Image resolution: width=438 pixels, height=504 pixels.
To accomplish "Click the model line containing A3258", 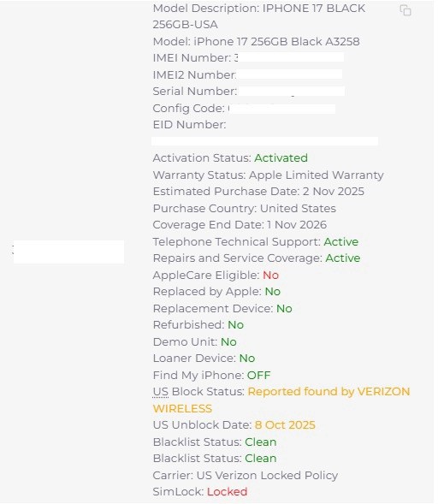I will (x=256, y=41).
